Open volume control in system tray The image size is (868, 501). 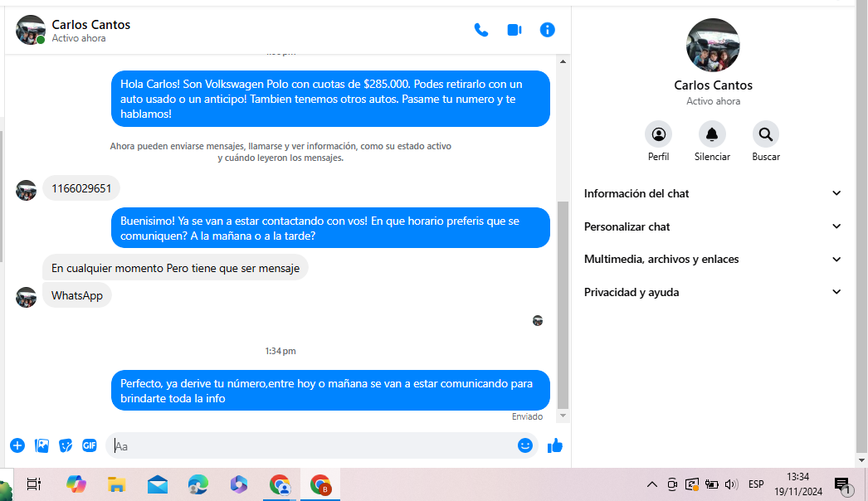coord(731,484)
